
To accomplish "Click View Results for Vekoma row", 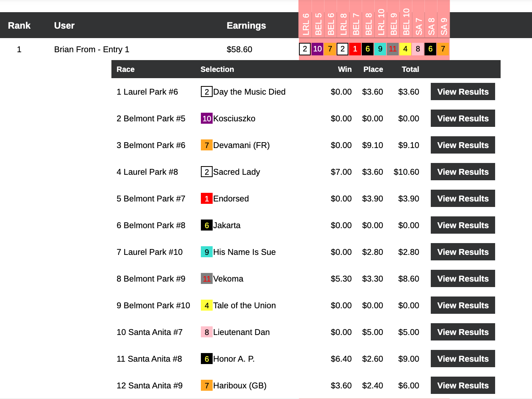I will coord(463,279).
